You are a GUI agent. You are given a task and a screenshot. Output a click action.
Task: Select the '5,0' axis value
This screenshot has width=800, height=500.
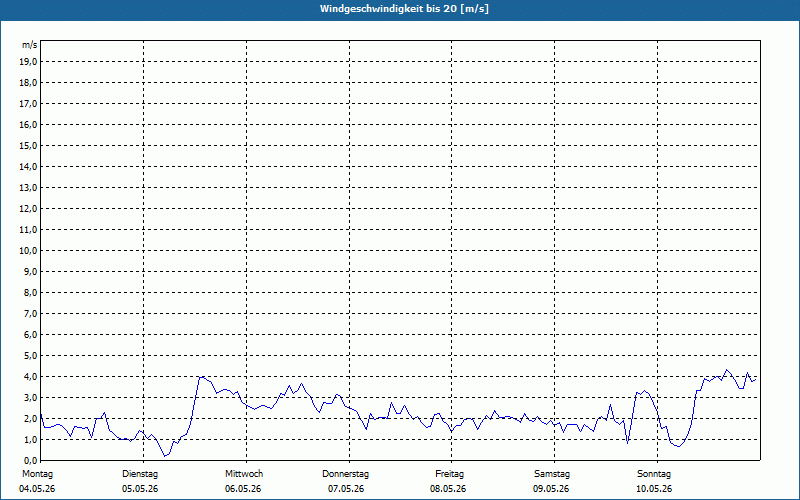(30, 356)
